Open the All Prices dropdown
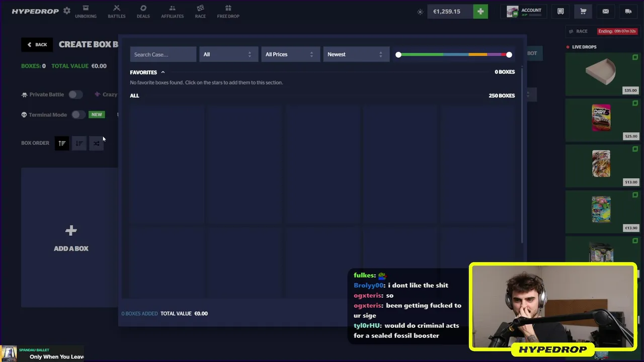644x362 pixels. pos(290,54)
